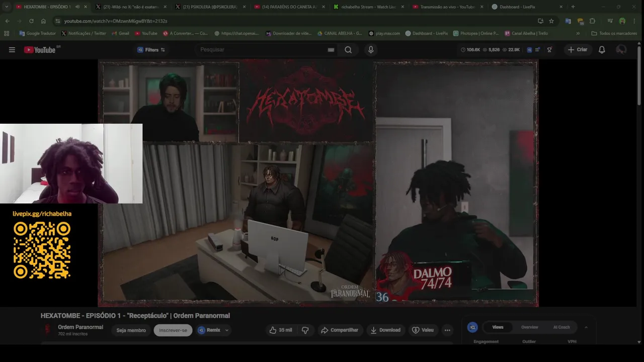
Task: Click the Valeu thanks button
Action: (x=423, y=330)
